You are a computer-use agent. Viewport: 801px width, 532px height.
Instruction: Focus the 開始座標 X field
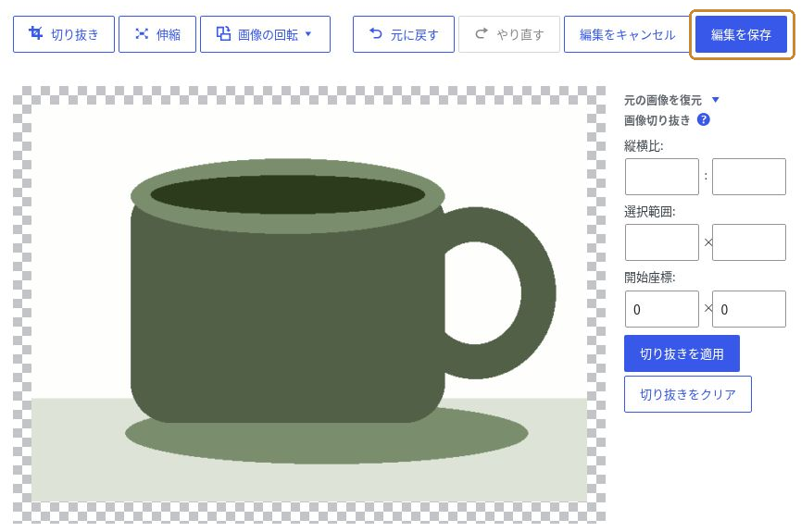(x=661, y=309)
